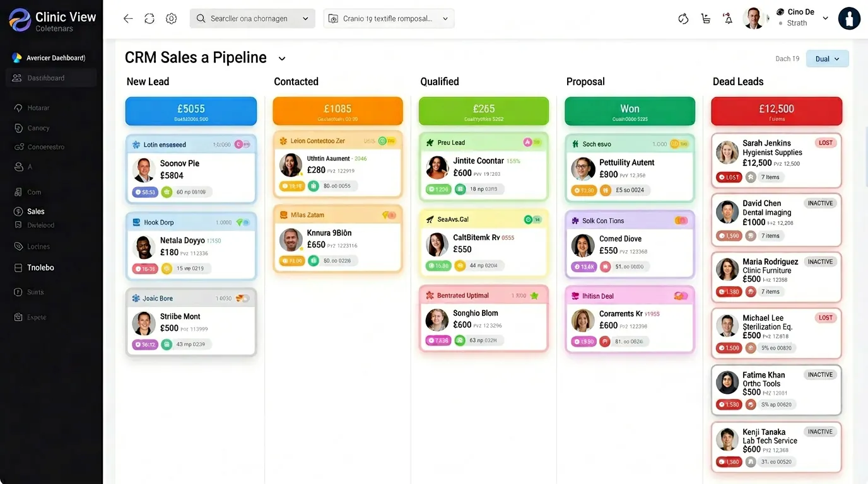Image resolution: width=868 pixels, height=484 pixels.
Task: Toggle the LOST badge on Michael Lee's card
Action: [x=825, y=318]
